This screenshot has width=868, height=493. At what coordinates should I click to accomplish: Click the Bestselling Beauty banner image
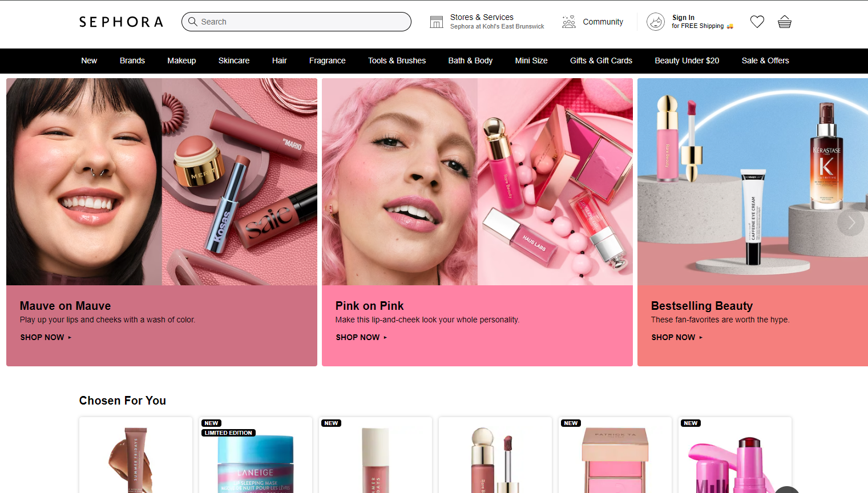point(753,181)
